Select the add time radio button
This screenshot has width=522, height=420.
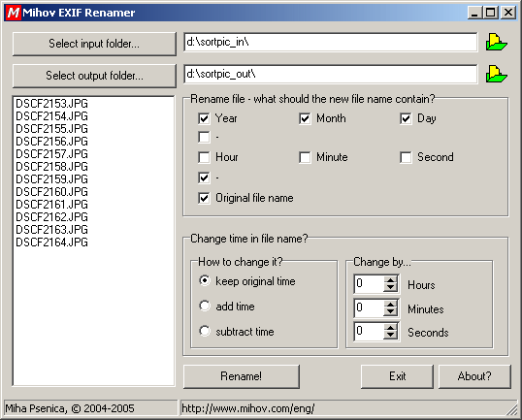click(x=205, y=306)
